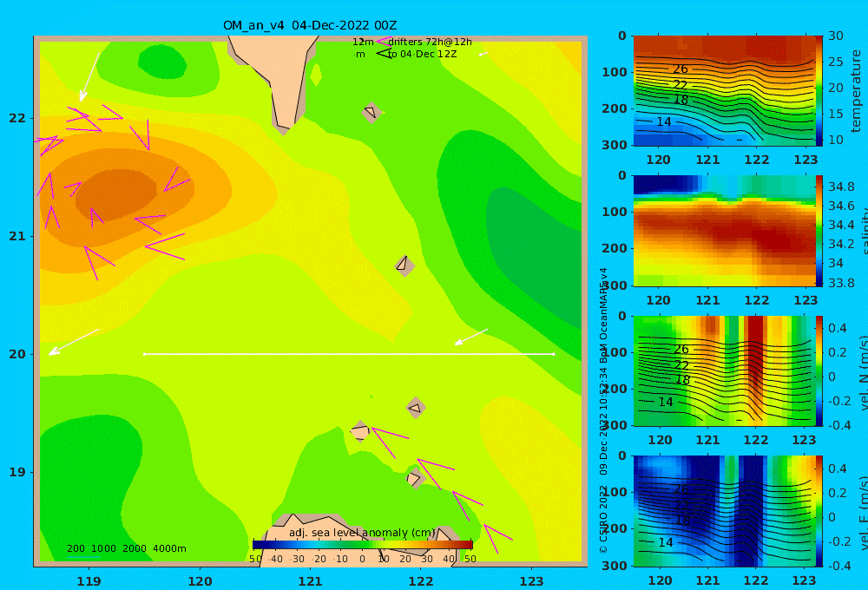Click the small island marker near 22N
This screenshot has width=868, height=590.
372,112
